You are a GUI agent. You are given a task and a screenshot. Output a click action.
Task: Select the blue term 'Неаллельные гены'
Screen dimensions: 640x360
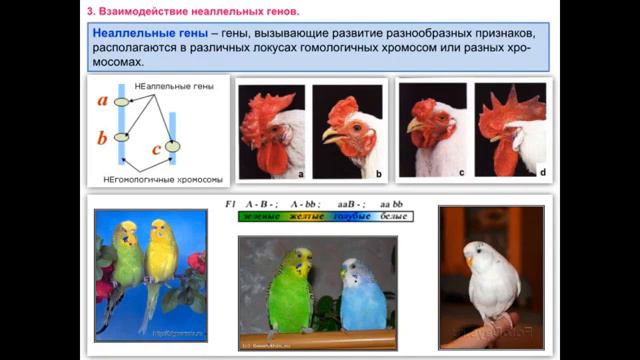pos(150,33)
